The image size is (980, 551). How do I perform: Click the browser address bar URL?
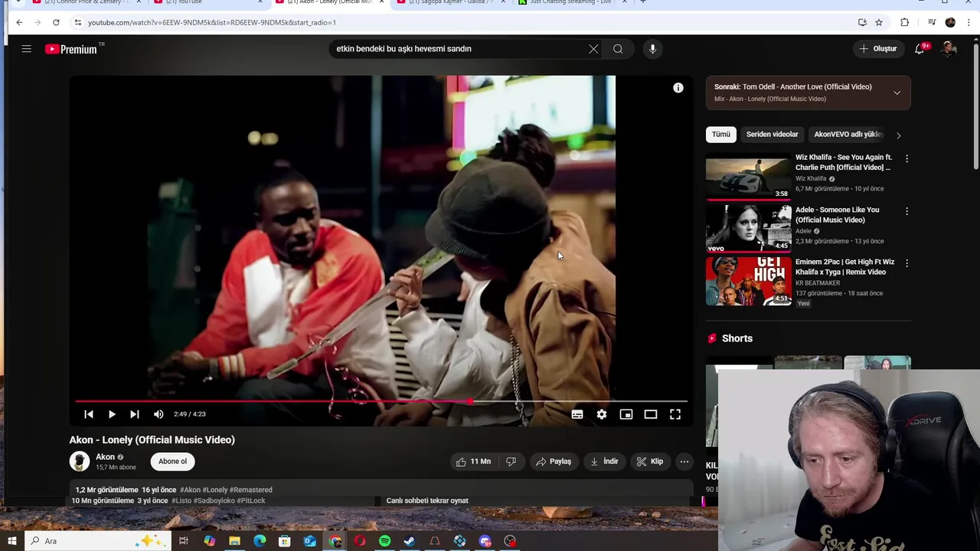(x=212, y=23)
